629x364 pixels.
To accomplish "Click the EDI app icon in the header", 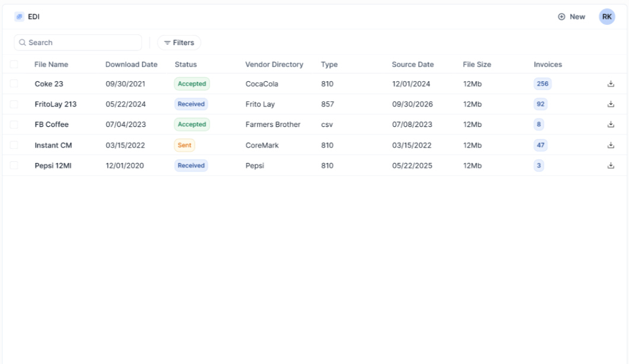I will coord(18,17).
